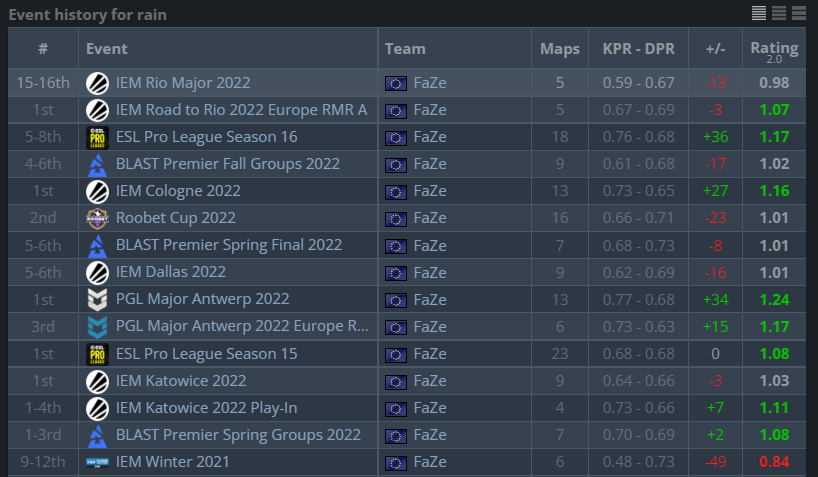Image resolution: width=818 pixels, height=477 pixels.
Task: Sort by the KPR - DPR column header
Action: pos(639,49)
